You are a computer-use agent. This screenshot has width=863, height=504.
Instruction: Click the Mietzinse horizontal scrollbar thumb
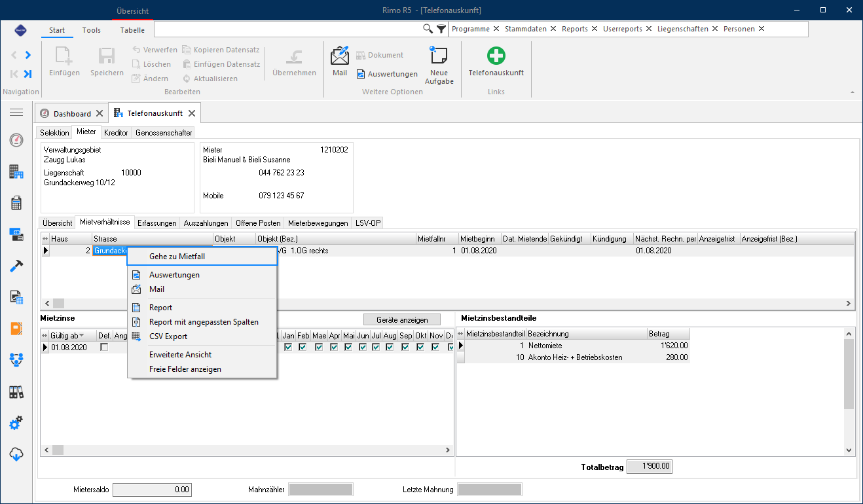[x=59, y=450]
